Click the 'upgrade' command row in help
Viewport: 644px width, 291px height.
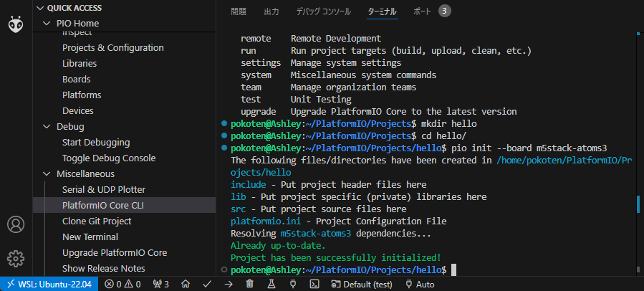tap(379, 111)
